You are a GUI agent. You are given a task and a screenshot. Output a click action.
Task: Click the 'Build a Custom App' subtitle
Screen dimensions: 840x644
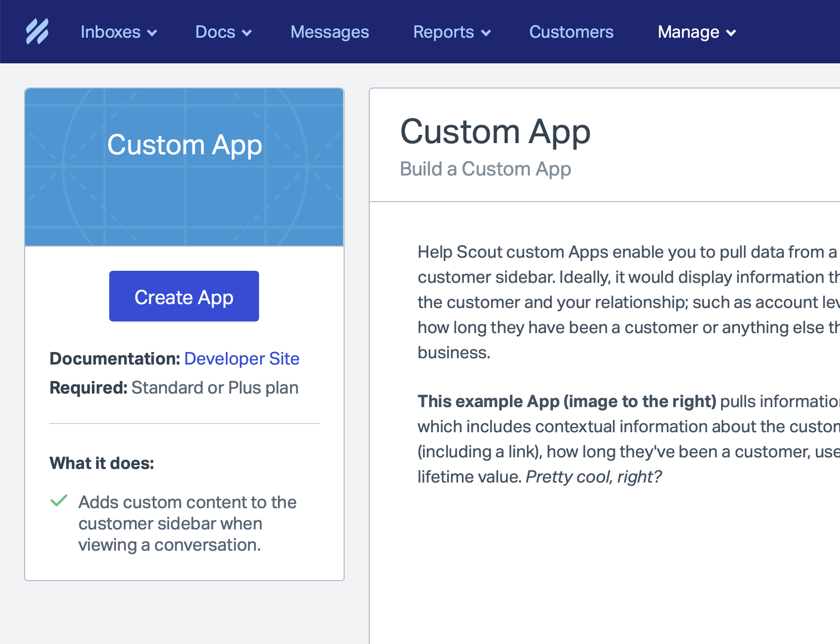(485, 169)
